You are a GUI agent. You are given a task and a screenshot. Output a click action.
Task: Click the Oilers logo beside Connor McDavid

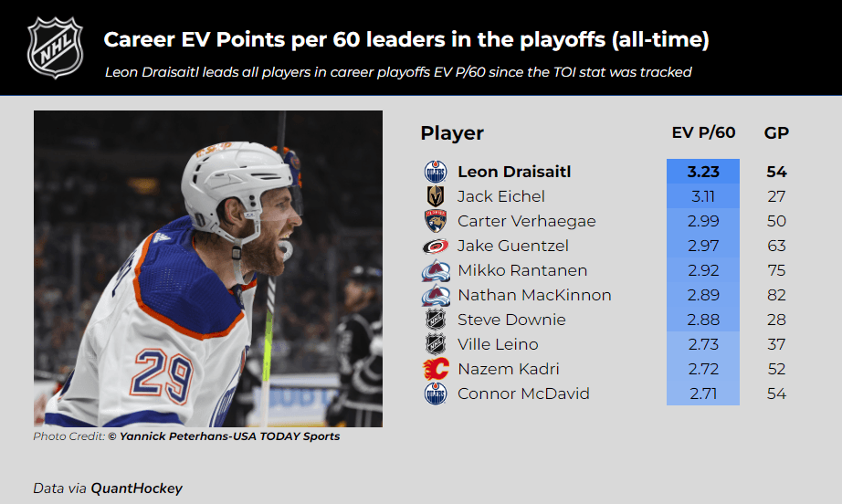click(x=435, y=394)
